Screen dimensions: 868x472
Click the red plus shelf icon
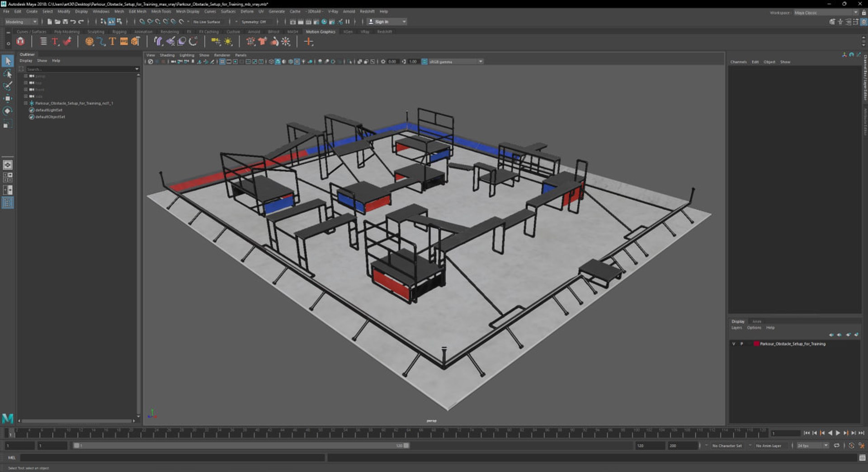coord(308,42)
